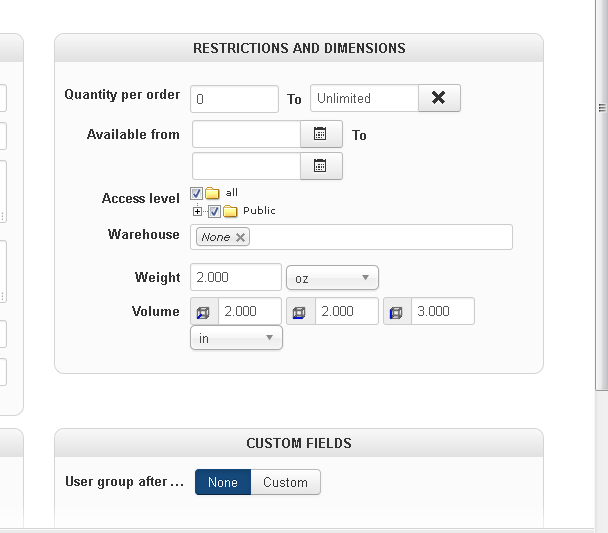608x533 pixels.
Task: Open the weight unit dropdown showing oz
Action: click(x=332, y=278)
